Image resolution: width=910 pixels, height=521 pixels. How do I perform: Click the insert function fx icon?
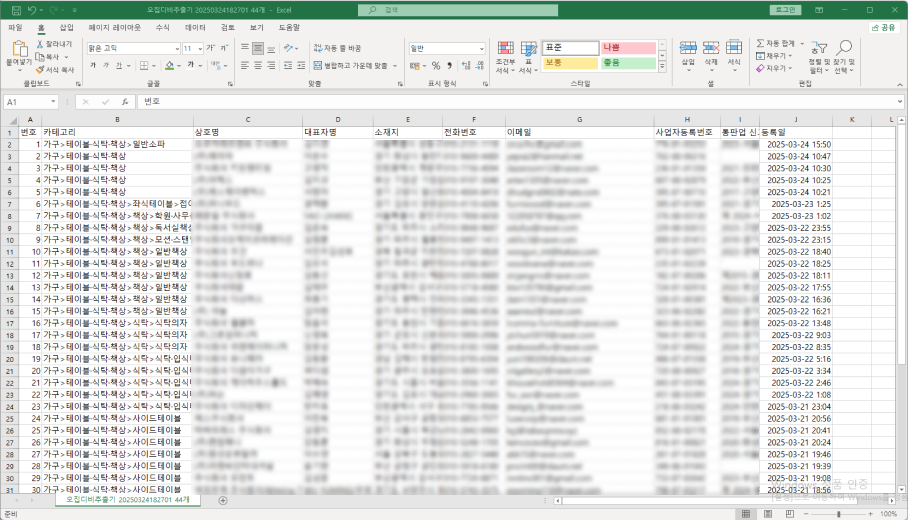[125, 102]
